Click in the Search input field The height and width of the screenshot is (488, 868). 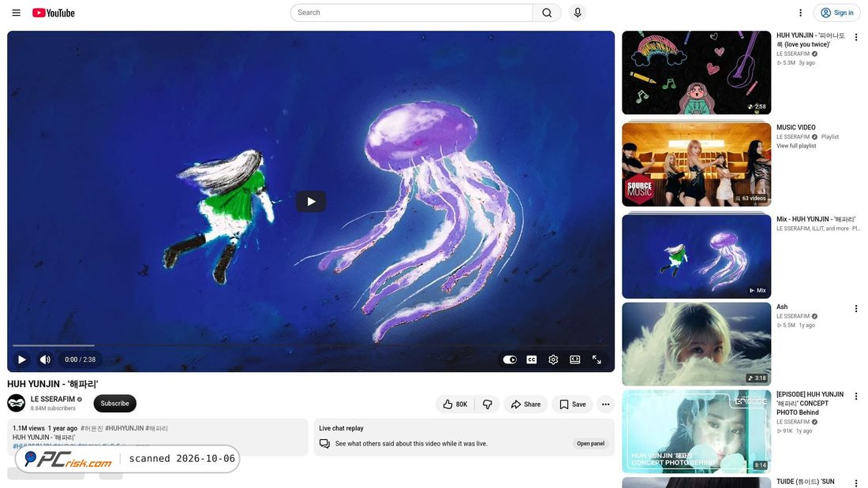411,13
